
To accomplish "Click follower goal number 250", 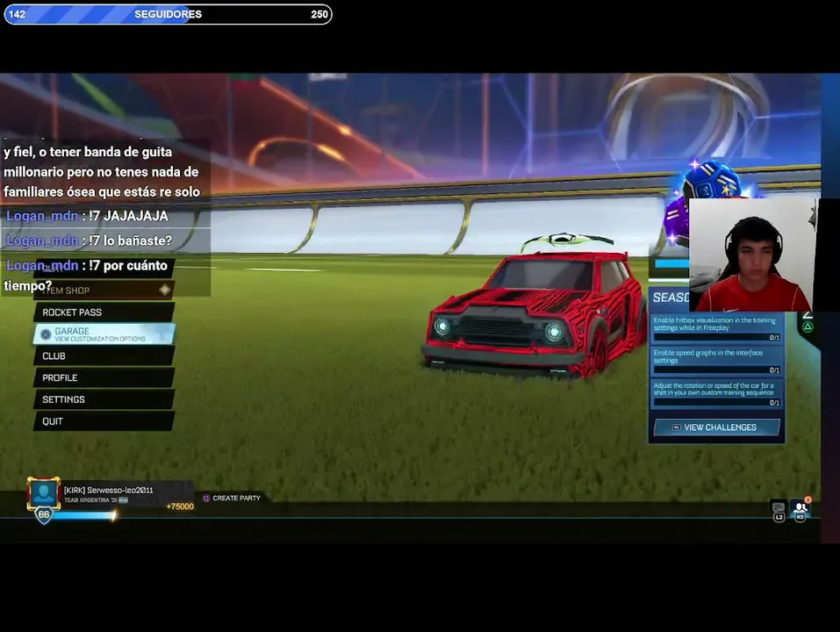I will pos(319,14).
